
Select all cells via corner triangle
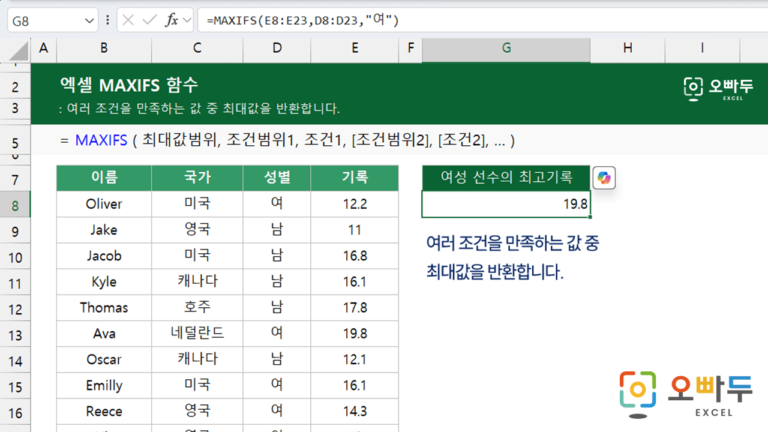coord(19,50)
